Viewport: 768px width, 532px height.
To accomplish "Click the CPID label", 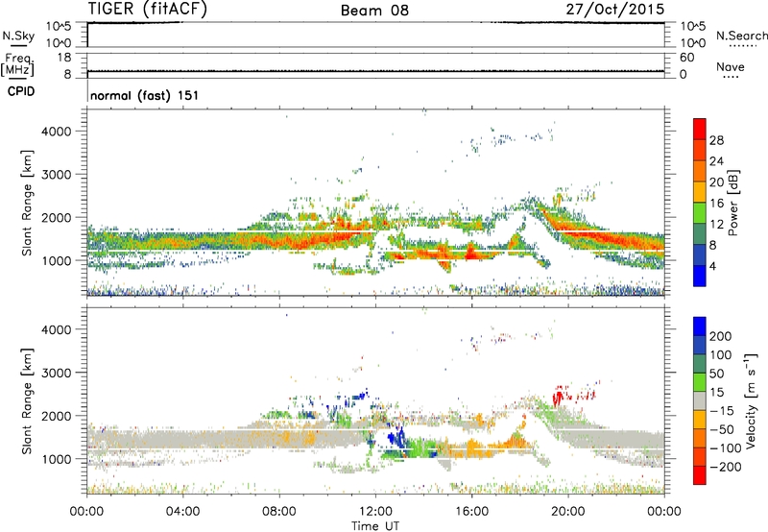I will point(21,91).
